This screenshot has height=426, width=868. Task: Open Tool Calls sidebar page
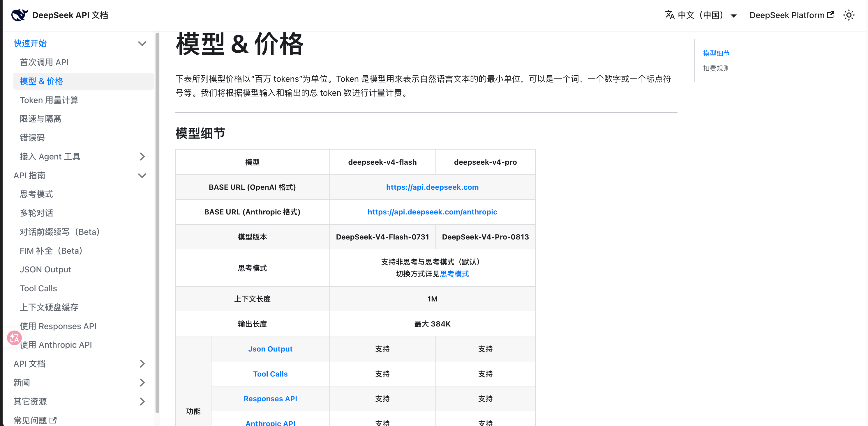click(x=38, y=288)
